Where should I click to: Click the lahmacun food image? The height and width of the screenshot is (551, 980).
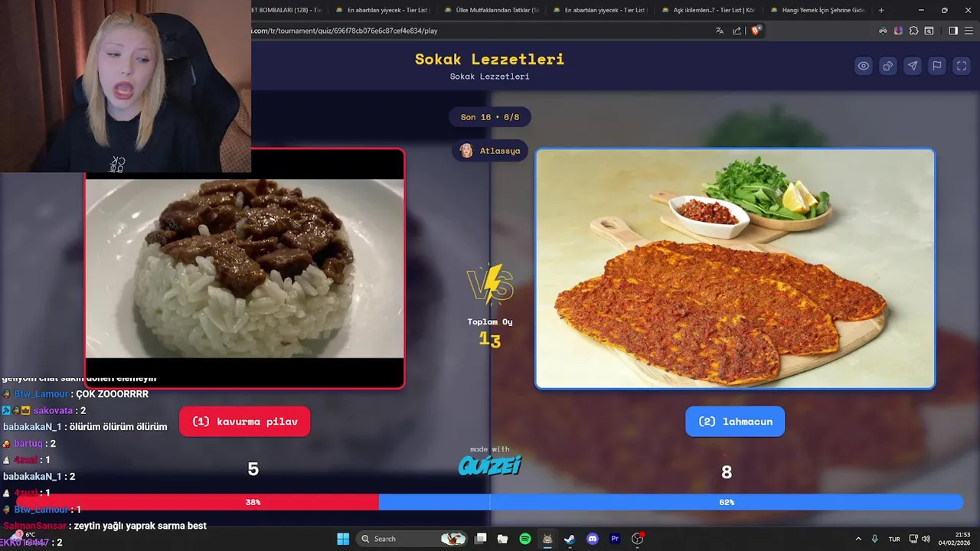click(x=735, y=269)
